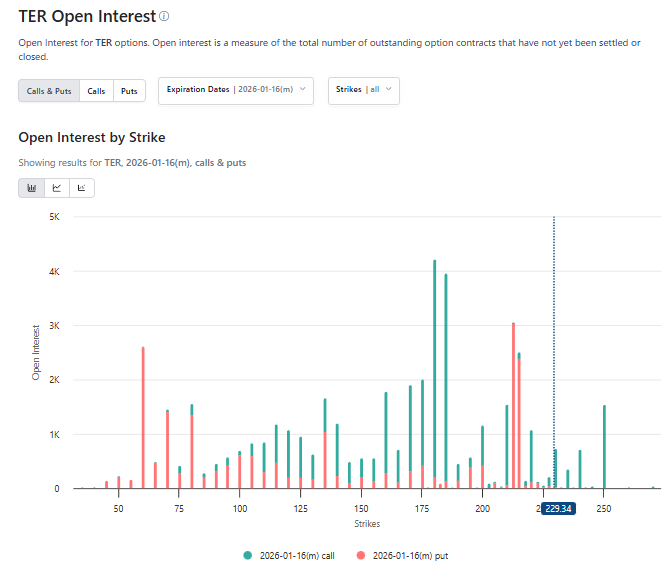Select the bar chart view icon

[x=31, y=188]
